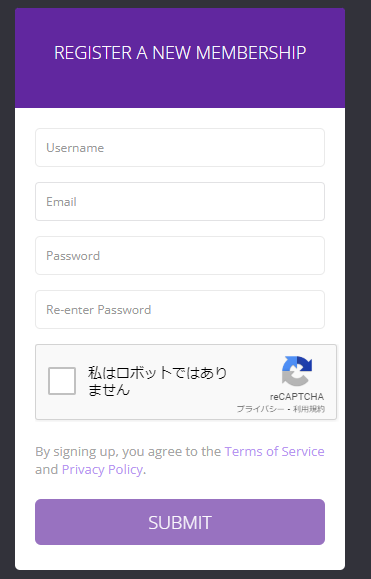371x579 pixels.
Task: Click the 私はロボットではありません label text
Action: point(157,381)
